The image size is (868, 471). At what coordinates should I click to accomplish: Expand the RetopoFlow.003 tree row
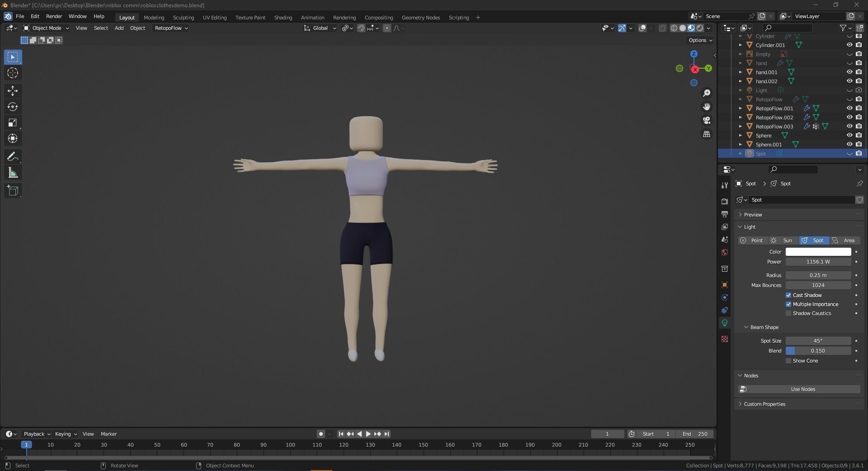coord(741,127)
